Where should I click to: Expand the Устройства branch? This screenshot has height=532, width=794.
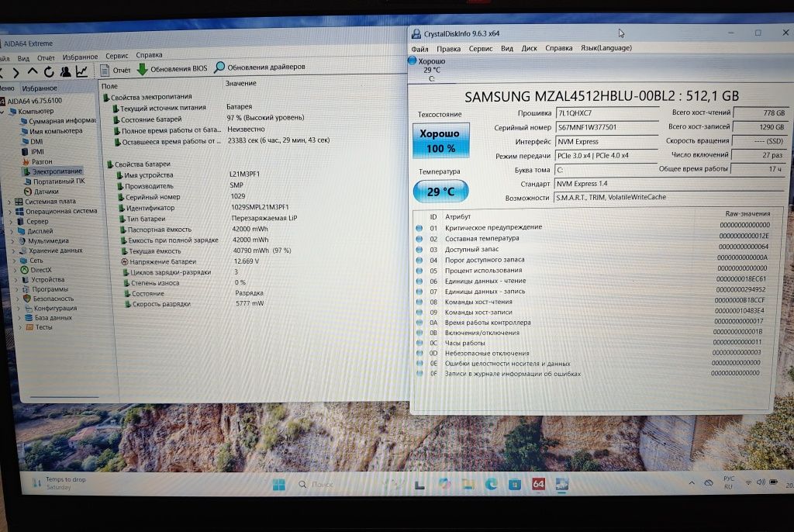coord(16,280)
